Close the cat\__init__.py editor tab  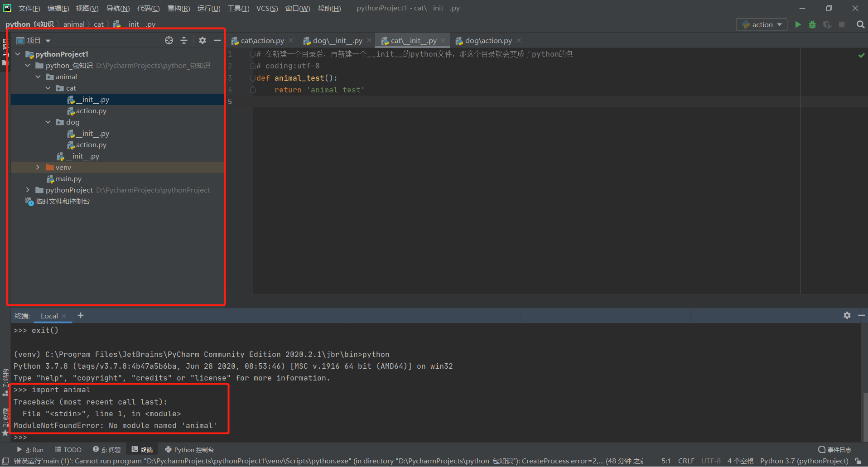pyautogui.click(x=443, y=40)
